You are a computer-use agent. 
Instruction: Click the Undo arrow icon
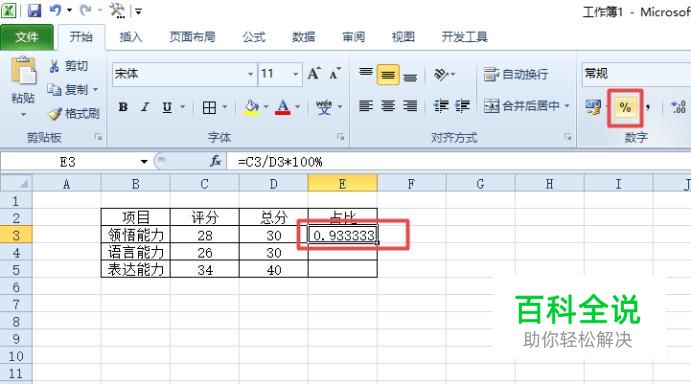pos(56,10)
